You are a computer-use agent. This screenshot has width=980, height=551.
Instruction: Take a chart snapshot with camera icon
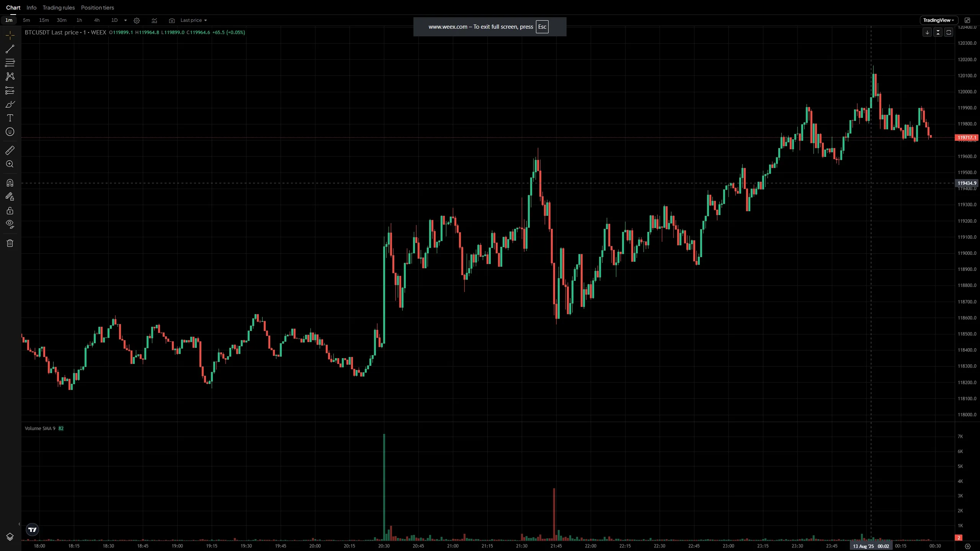click(x=172, y=21)
